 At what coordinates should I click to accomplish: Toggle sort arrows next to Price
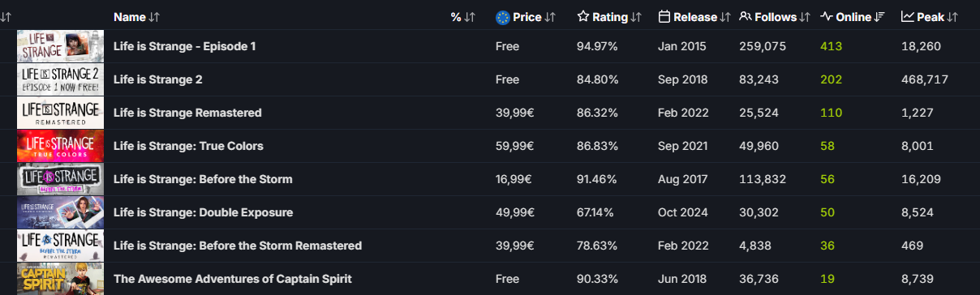550,17
